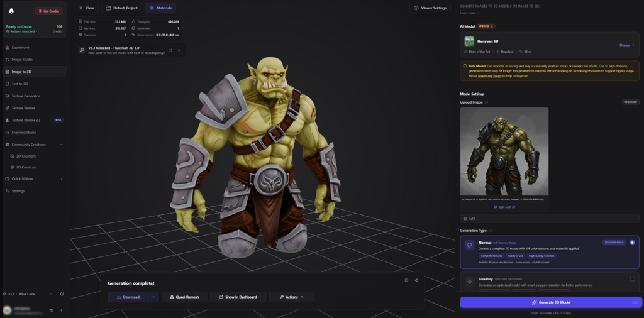Click the Normal palette icon
The width and height of the screenshot is (644, 318).
[x=469, y=245]
